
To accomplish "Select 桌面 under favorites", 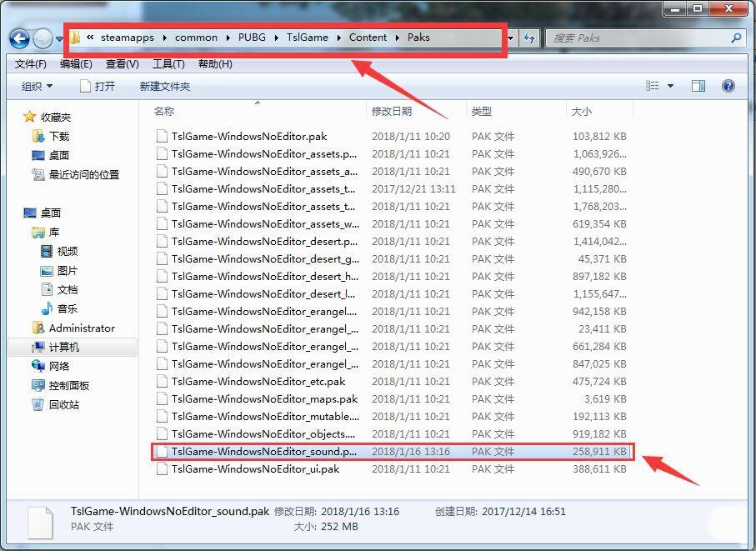I will [51, 155].
